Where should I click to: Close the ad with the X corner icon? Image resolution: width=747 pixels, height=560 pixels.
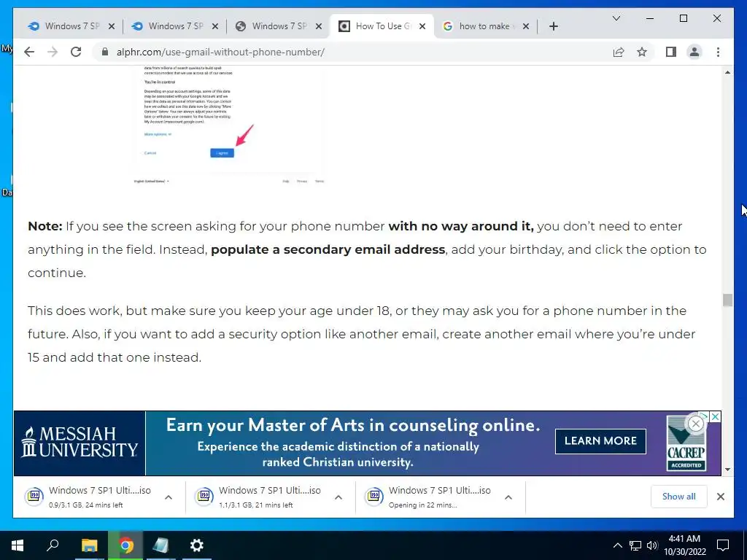click(715, 416)
